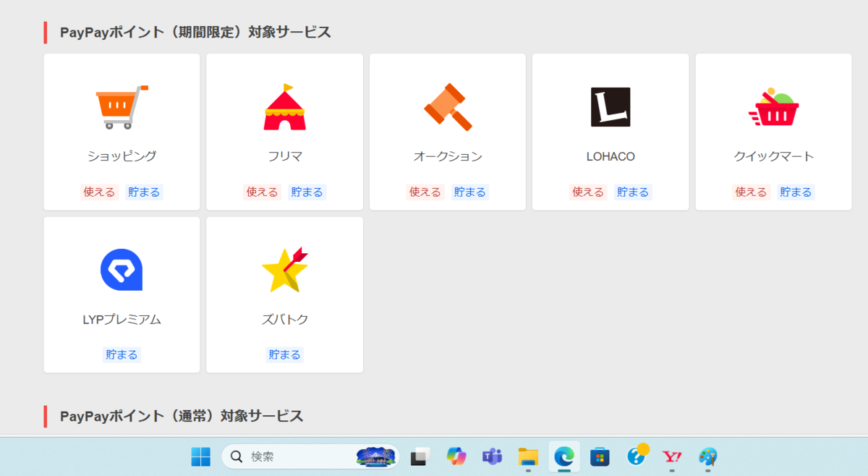Click the LYPプレミアム label
This screenshot has width=868, height=476.
[122, 319]
